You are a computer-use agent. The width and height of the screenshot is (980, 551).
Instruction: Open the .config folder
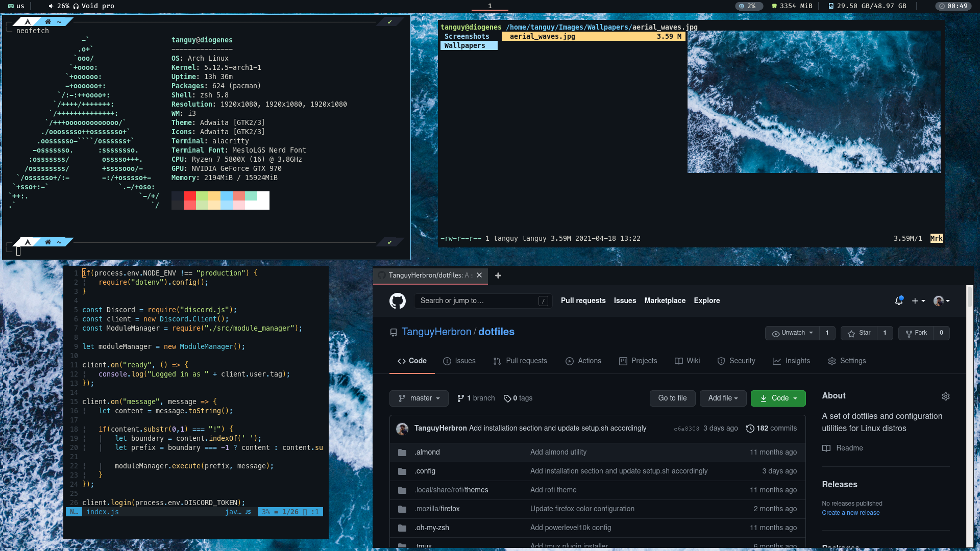coord(425,471)
